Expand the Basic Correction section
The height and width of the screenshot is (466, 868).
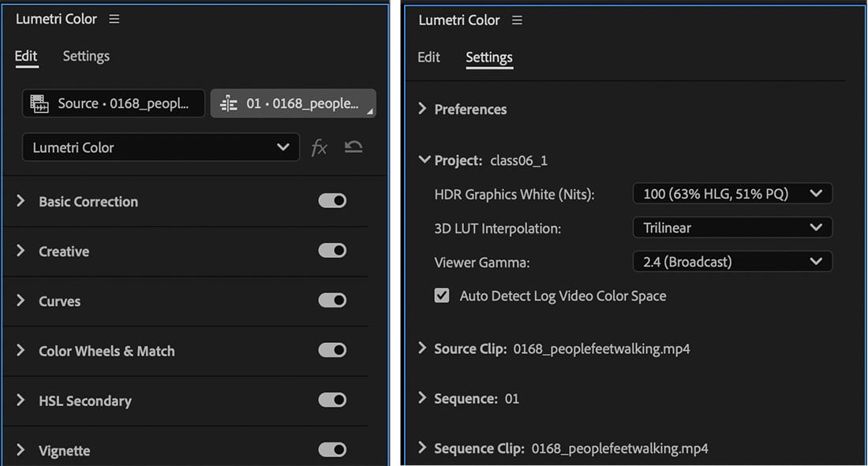pos(21,200)
